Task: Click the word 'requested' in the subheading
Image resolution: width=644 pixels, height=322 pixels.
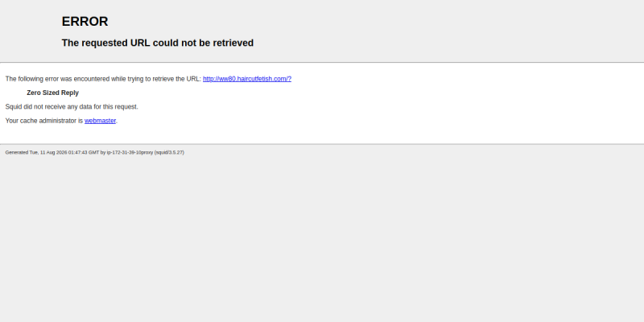Action: tap(105, 43)
